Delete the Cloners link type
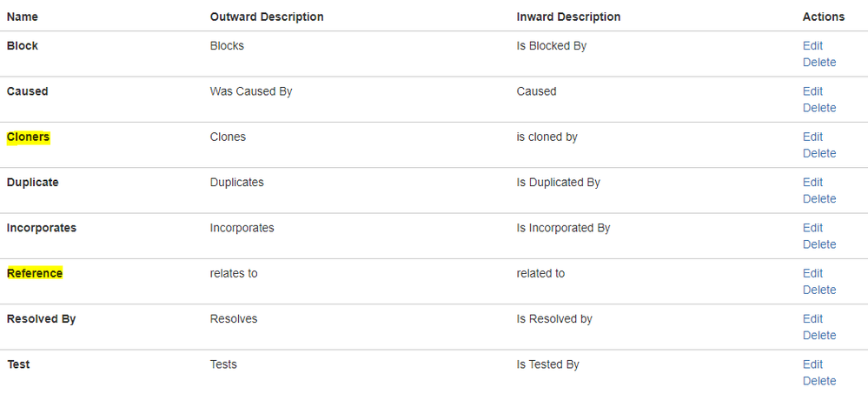The width and height of the screenshot is (868, 394). click(x=819, y=153)
